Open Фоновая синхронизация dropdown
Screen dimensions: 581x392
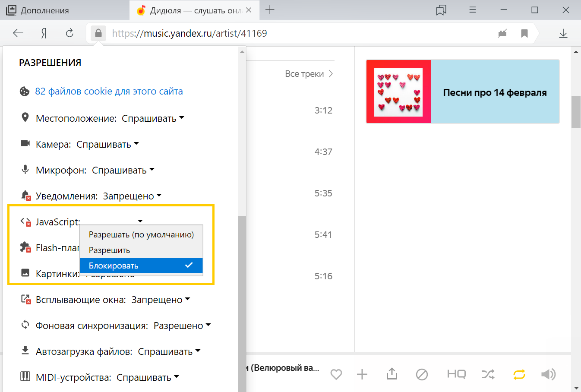[182, 326]
